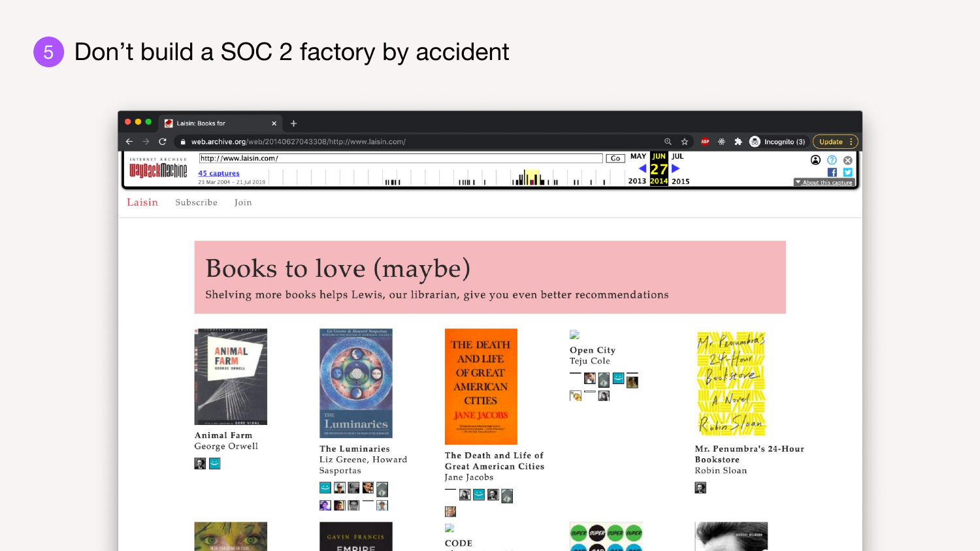Open the extensions puzzle menu

[x=738, y=142]
